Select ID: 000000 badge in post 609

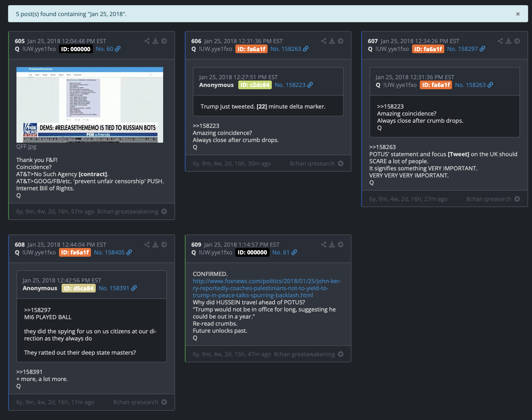[252, 253]
